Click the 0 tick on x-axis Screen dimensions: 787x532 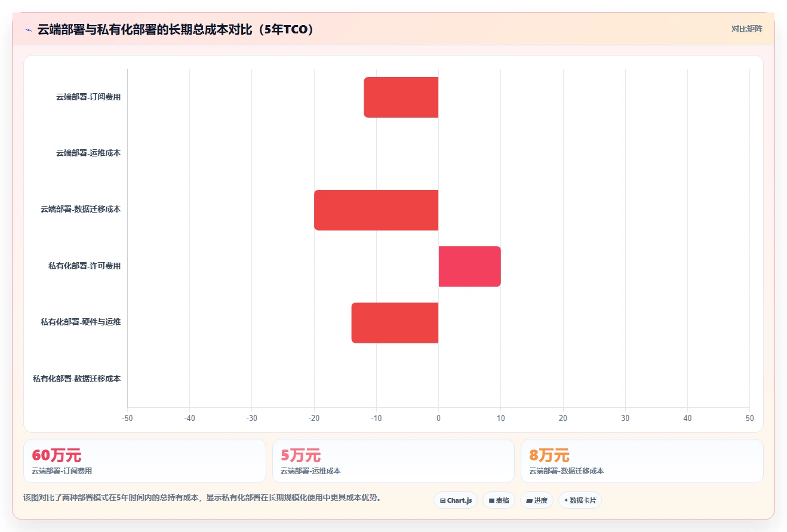[x=439, y=419]
